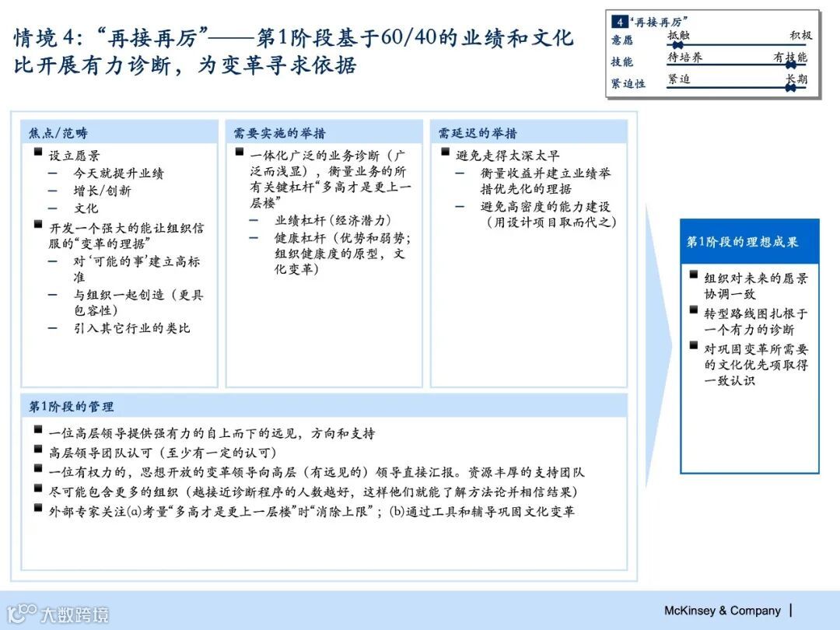This screenshot has width=840, height=630.
Task: Click the '待培养' scale label
Action: (x=685, y=58)
